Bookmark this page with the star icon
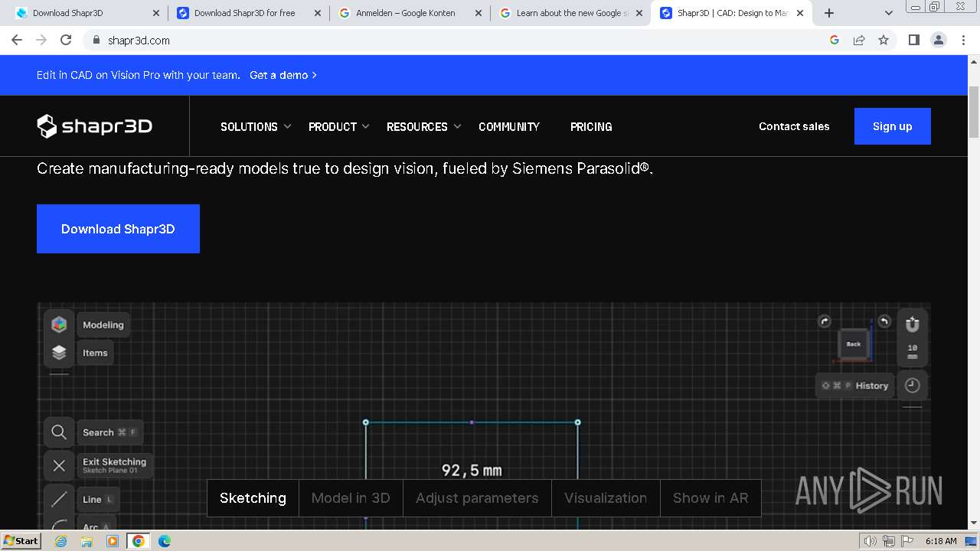 pos(884,40)
